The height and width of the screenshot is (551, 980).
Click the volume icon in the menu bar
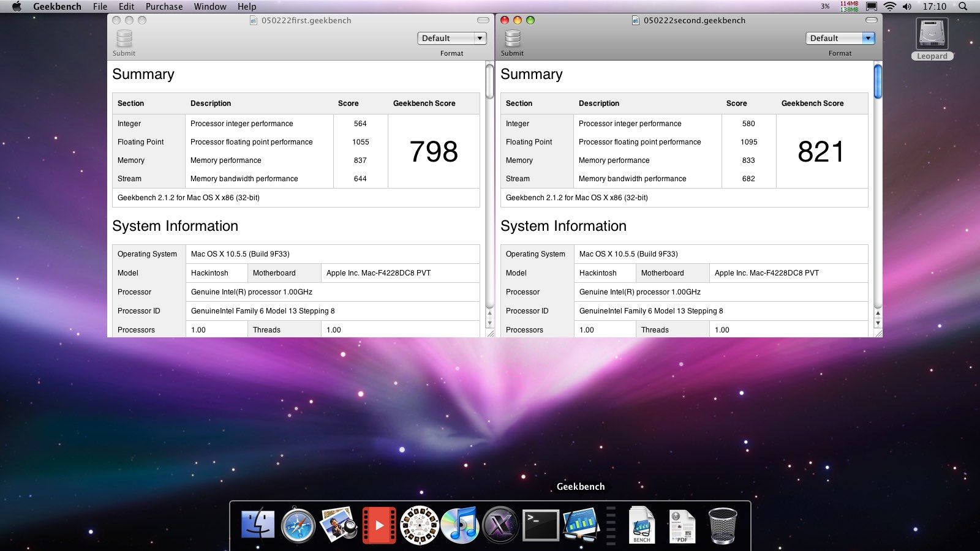point(907,7)
